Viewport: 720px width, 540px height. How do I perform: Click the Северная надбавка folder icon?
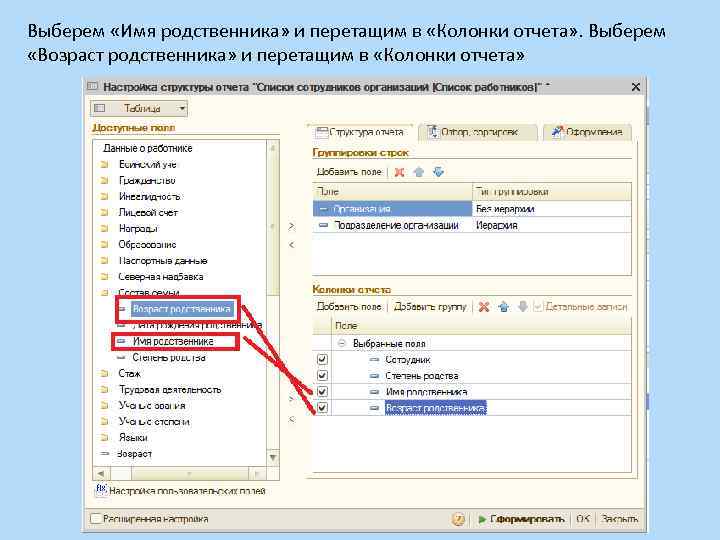pyautogui.click(x=105, y=277)
